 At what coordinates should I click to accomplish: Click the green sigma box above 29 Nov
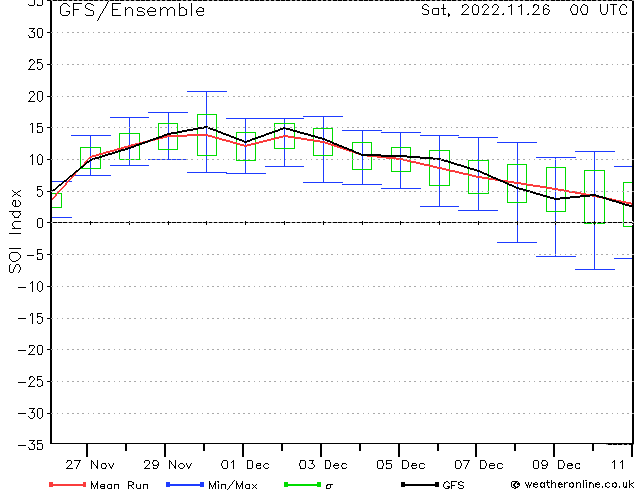pyautogui.click(x=168, y=137)
